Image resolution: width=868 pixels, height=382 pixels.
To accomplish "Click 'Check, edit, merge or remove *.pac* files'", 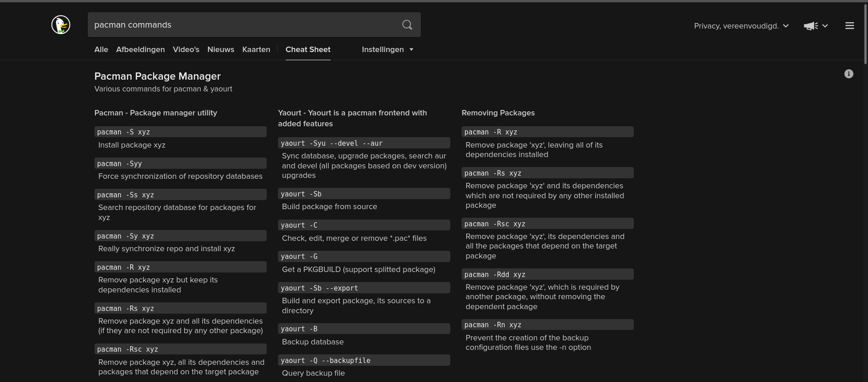I will pyautogui.click(x=354, y=238).
